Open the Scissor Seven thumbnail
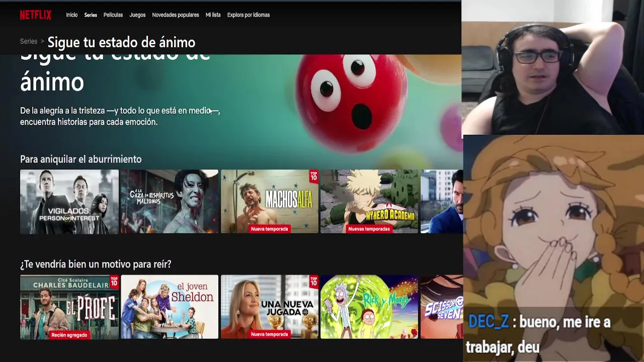 click(x=442, y=307)
